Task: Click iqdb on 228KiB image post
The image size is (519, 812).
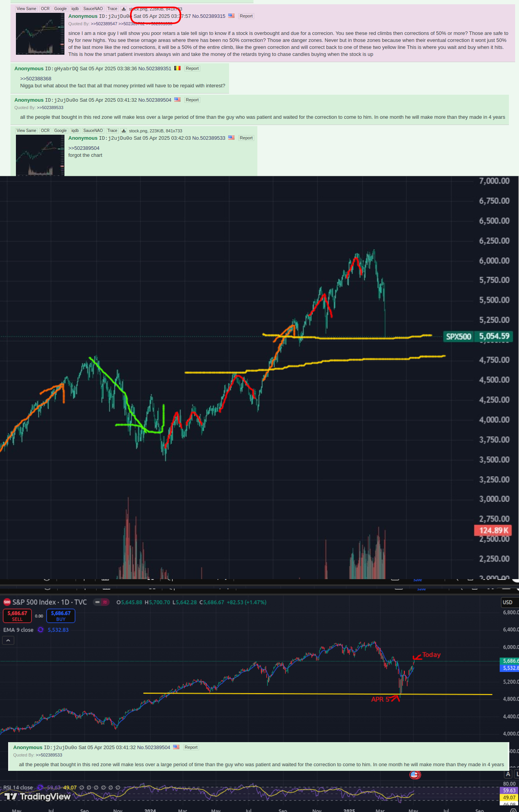Action: tap(75, 9)
